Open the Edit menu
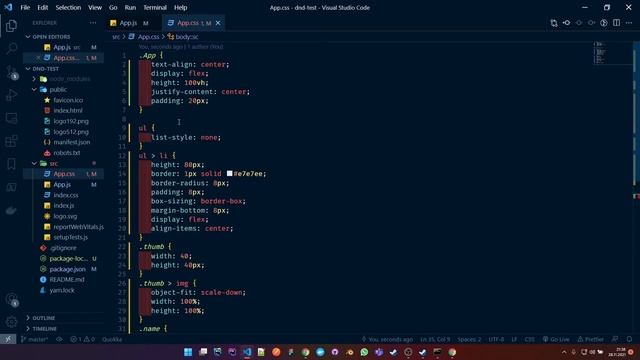 click(42, 7)
